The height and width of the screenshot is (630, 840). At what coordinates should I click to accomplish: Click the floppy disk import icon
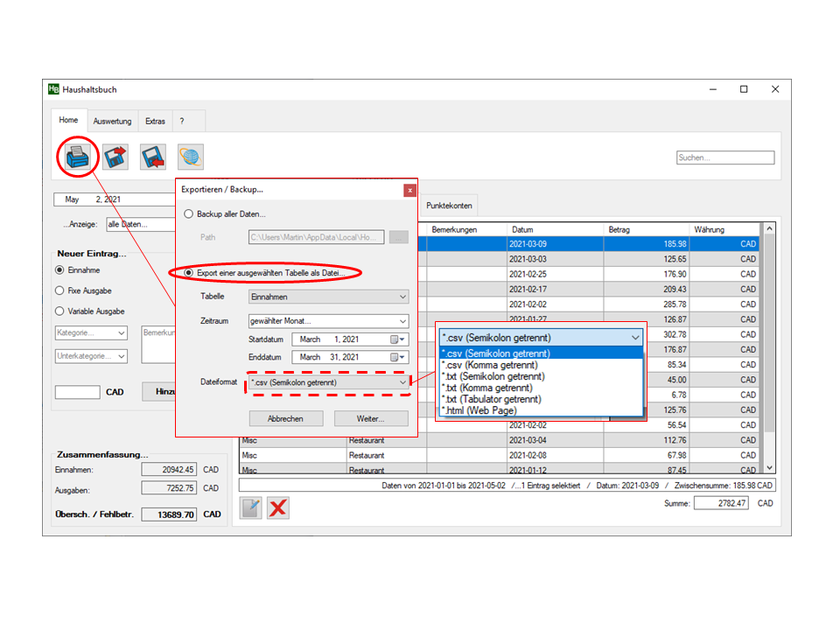pyautogui.click(x=153, y=157)
